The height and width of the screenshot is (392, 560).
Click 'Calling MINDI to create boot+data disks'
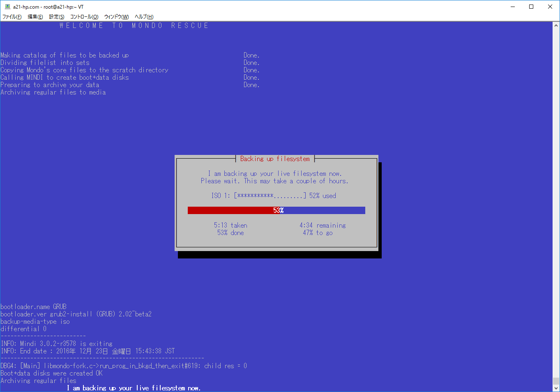coord(65,77)
